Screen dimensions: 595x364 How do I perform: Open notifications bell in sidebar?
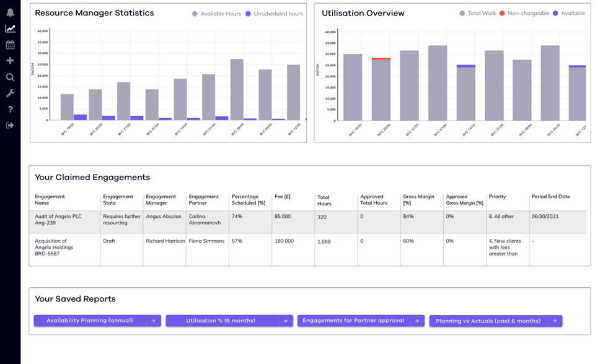pyautogui.click(x=10, y=12)
